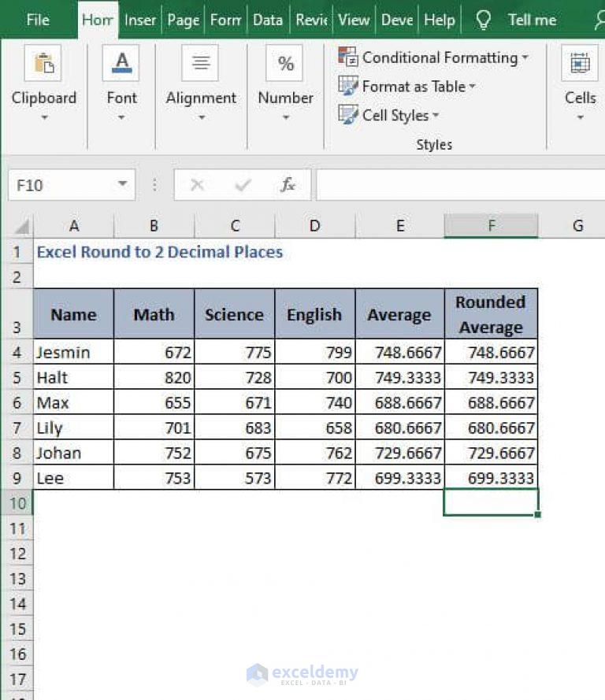Open the Alignment group icon
This screenshot has height=700, width=605.
[x=200, y=63]
